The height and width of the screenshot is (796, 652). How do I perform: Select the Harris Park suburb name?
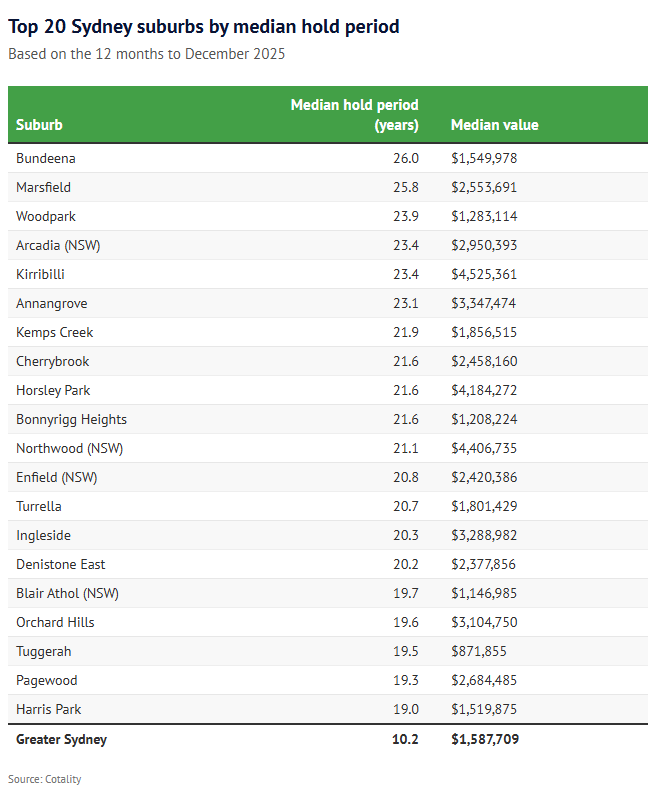(x=49, y=709)
